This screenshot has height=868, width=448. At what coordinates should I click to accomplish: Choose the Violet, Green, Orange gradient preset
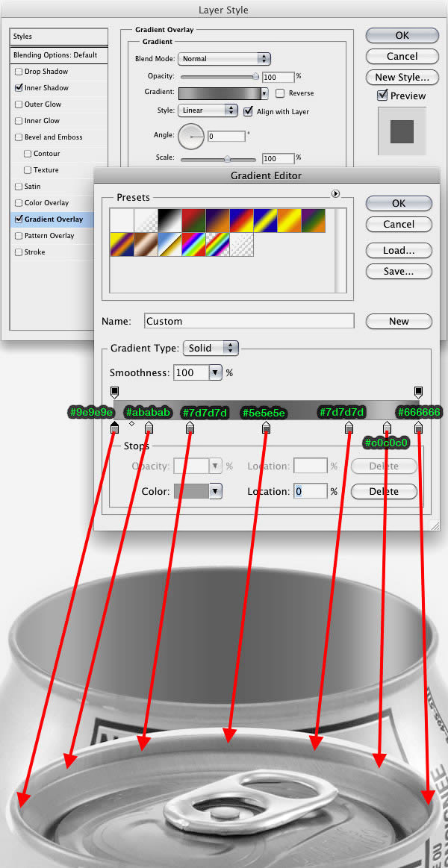click(x=313, y=220)
